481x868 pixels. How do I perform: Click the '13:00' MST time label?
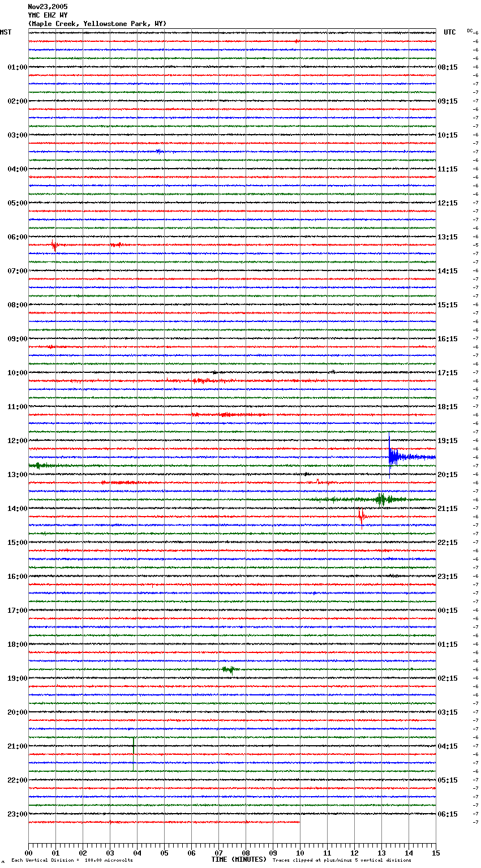18,475
